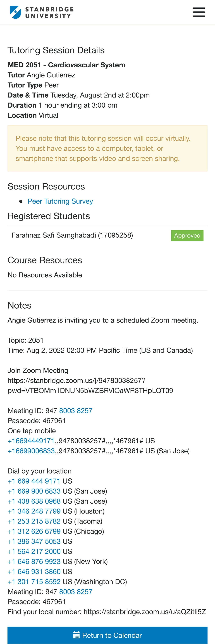Dial the +1 301 715 8592 Washington DC number
The width and height of the screenshot is (215, 644).
(34, 582)
